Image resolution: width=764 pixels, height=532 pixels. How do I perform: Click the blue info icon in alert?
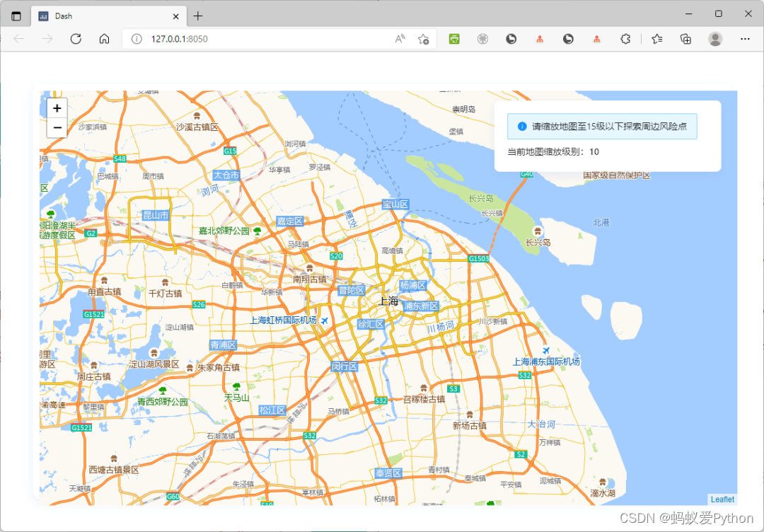(522, 126)
